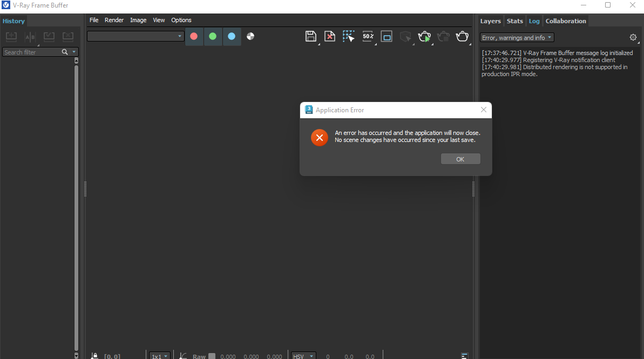Expand the search filter options arrow
This screenshot has height=359, width=644.
point(74,52)
